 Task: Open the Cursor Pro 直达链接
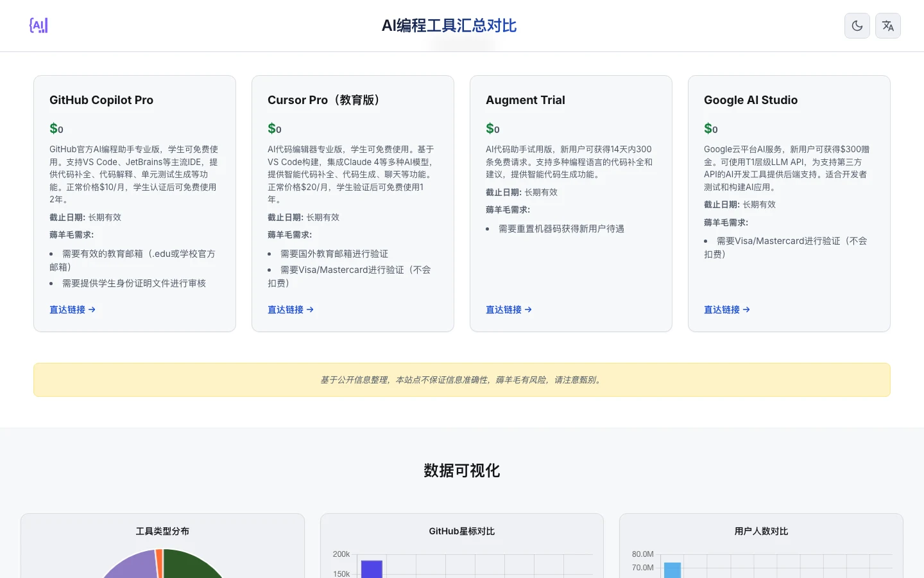(x=291, y=310)
